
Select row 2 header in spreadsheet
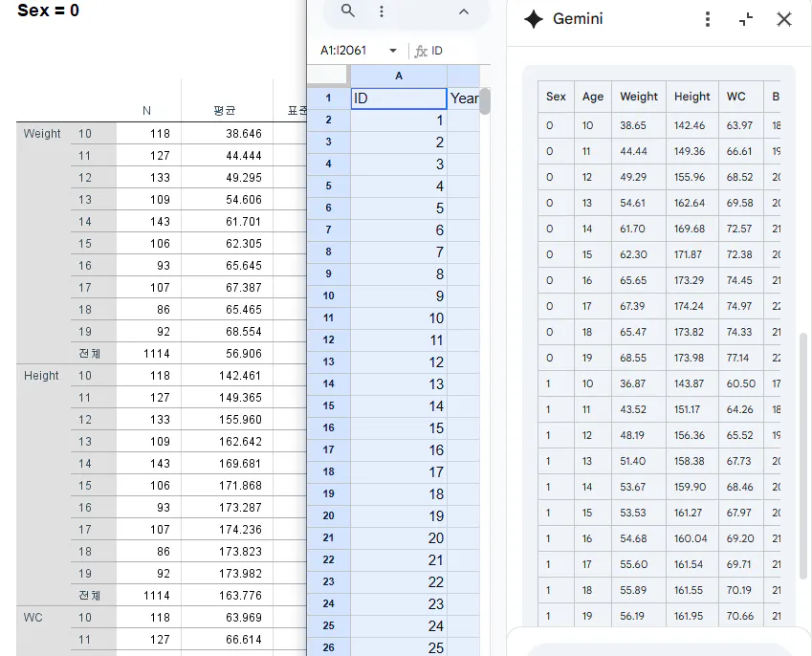click(x=328, y=120)
